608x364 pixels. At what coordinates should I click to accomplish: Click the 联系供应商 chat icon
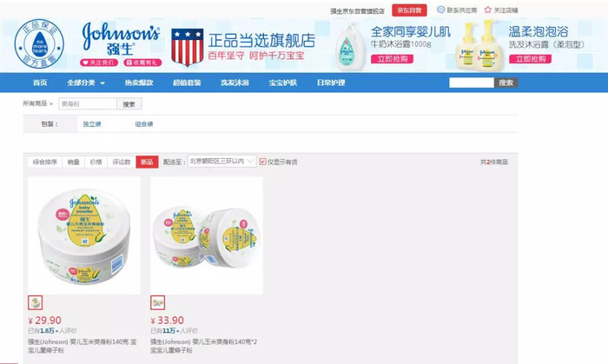[440, 10]
